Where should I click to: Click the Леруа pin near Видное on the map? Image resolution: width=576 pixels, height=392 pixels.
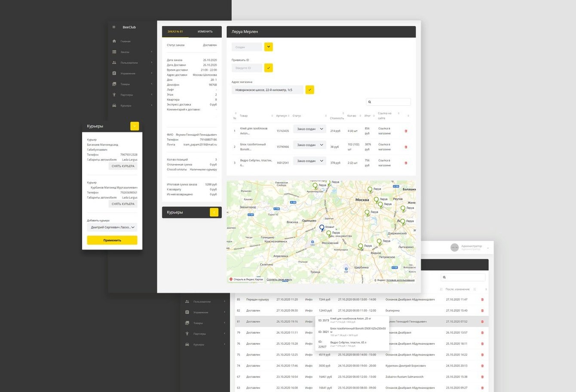point(379,242)
